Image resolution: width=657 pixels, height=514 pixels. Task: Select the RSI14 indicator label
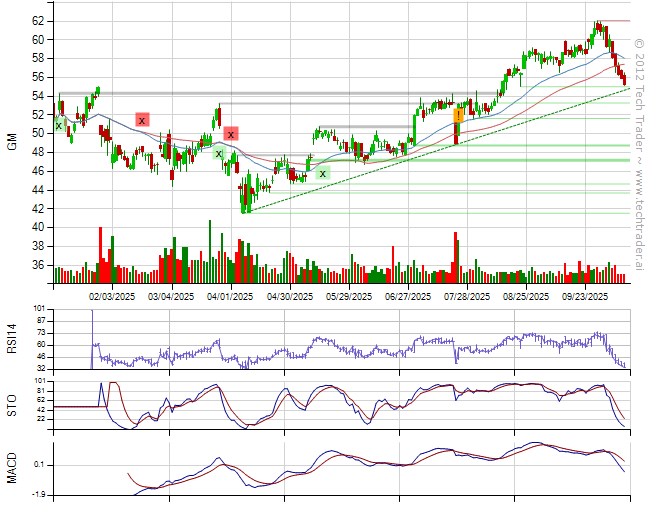coord(11,338)
